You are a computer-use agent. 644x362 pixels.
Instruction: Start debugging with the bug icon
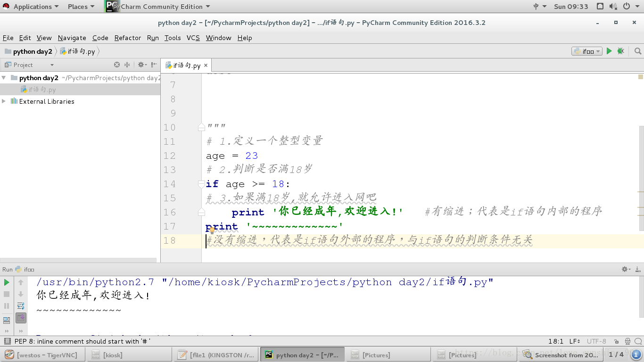coord(620,51)
